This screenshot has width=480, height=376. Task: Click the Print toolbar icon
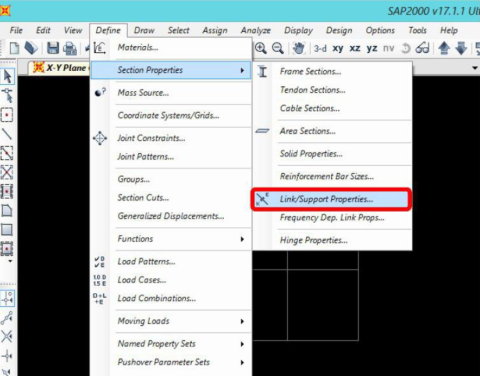(x=70, y=49)
